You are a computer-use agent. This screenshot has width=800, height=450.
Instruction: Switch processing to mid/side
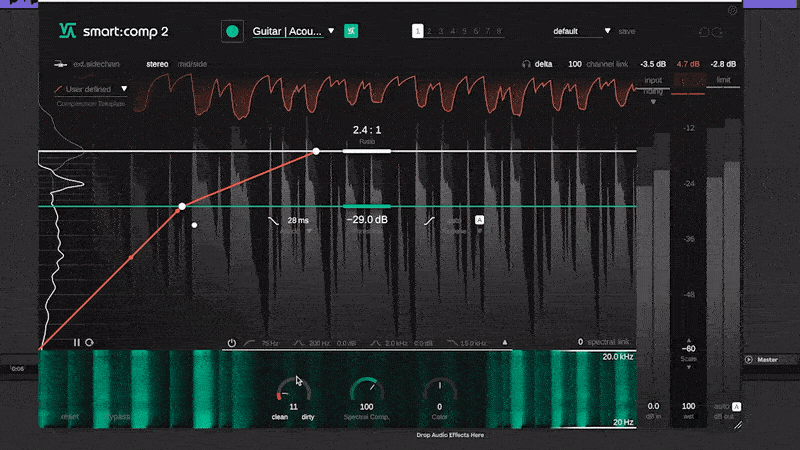tap(192, 64)
